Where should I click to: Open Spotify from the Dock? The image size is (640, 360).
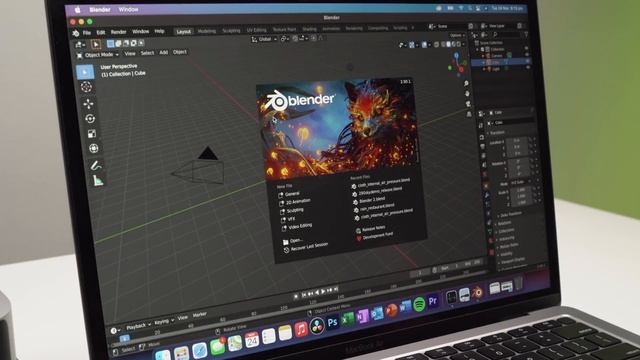point(419,304)
